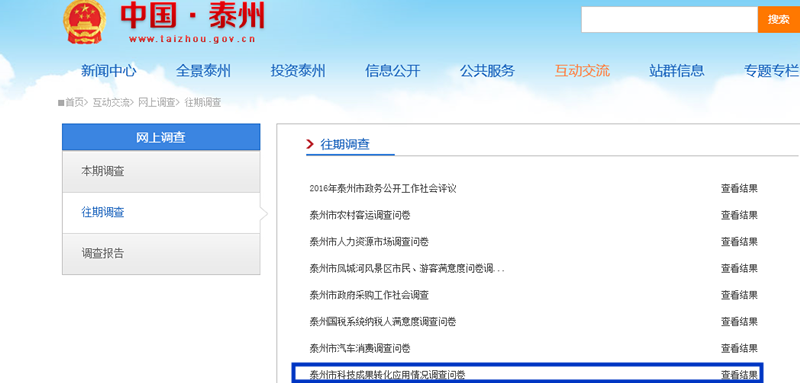The width and height of the screenshot is (800, 383).
Task: Click the red arrow beside 往期调查 heading
Action: click(x=310, y=144)
